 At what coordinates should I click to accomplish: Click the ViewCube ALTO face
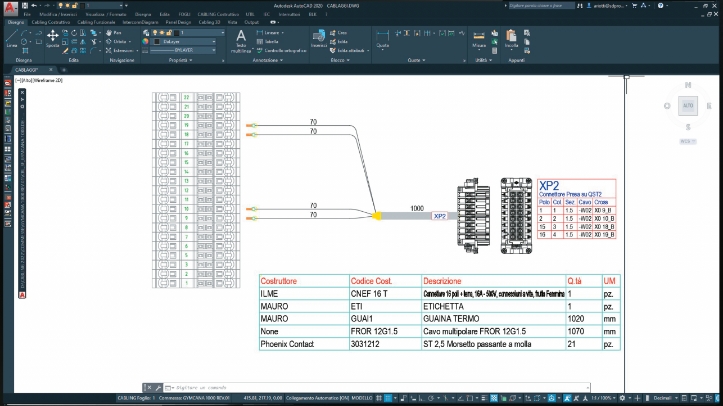click(687, 106)
